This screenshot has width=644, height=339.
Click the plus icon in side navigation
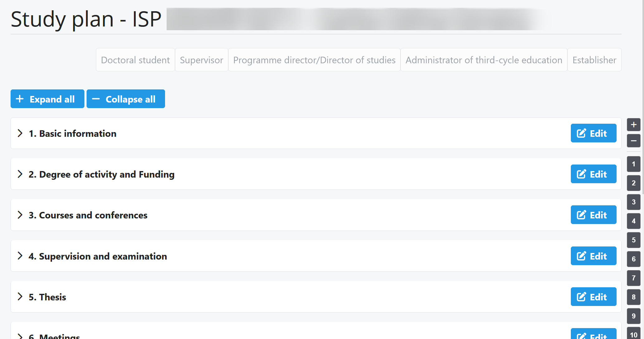pos(633,125)
